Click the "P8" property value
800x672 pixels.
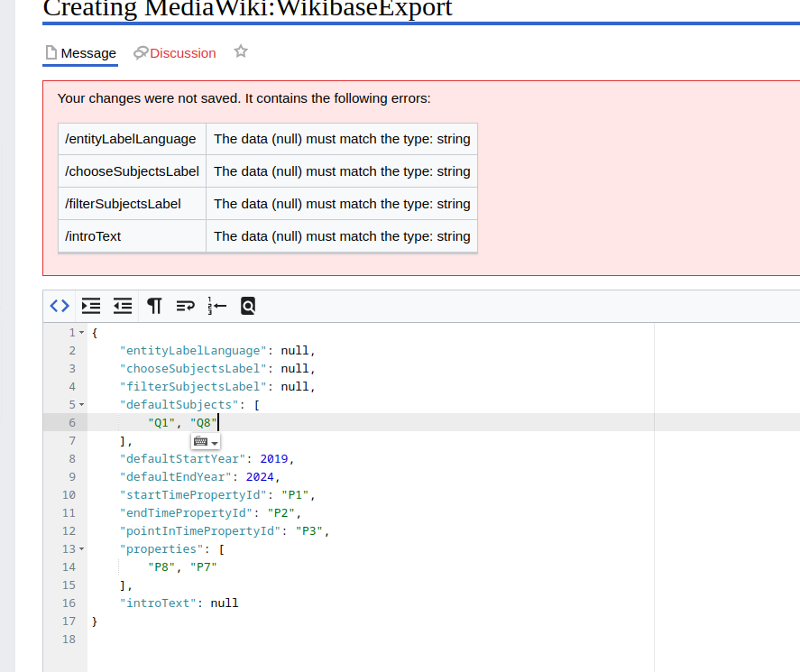161,566
